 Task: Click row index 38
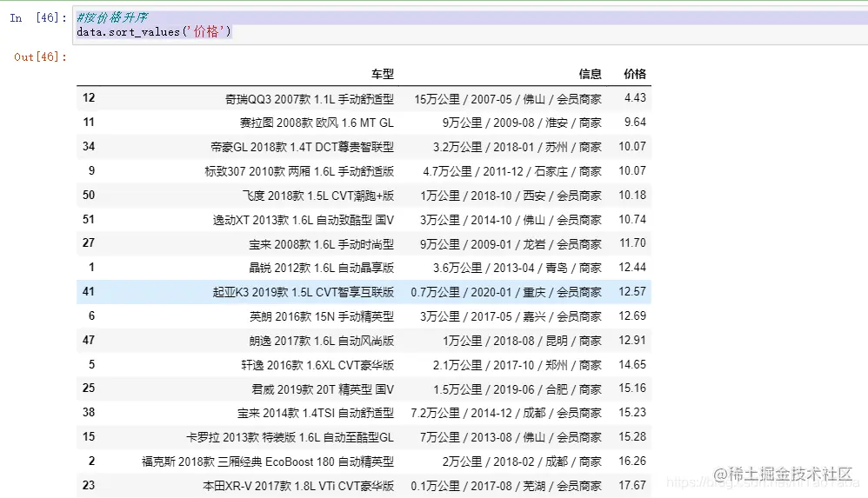tap(89, 412)
